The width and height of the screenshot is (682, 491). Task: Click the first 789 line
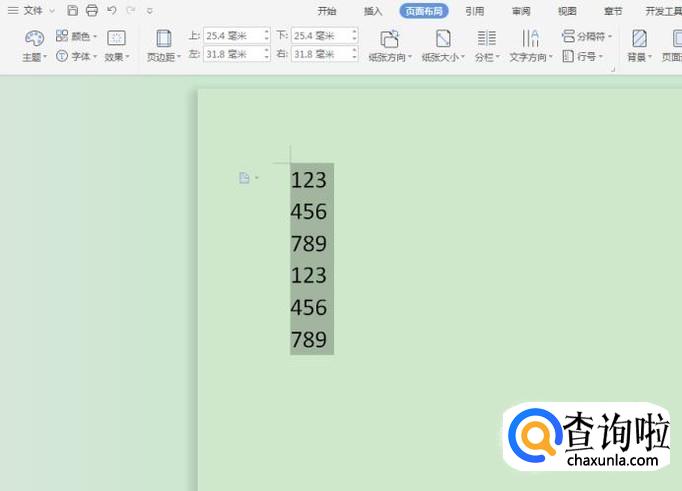click(308, 244)
